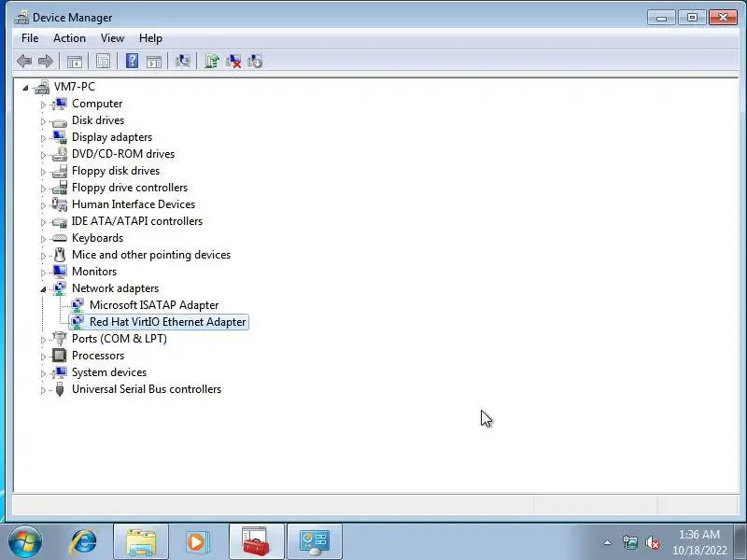Select Floppy drive controllers label
This screenshot has width=747, height=560.
click(130, 188)
